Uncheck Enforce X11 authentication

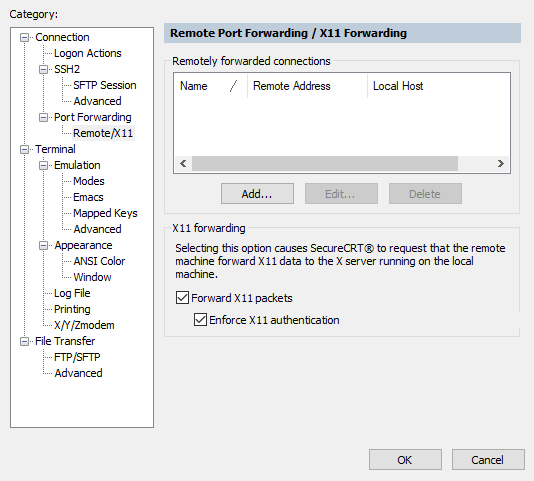coord(200,320)
